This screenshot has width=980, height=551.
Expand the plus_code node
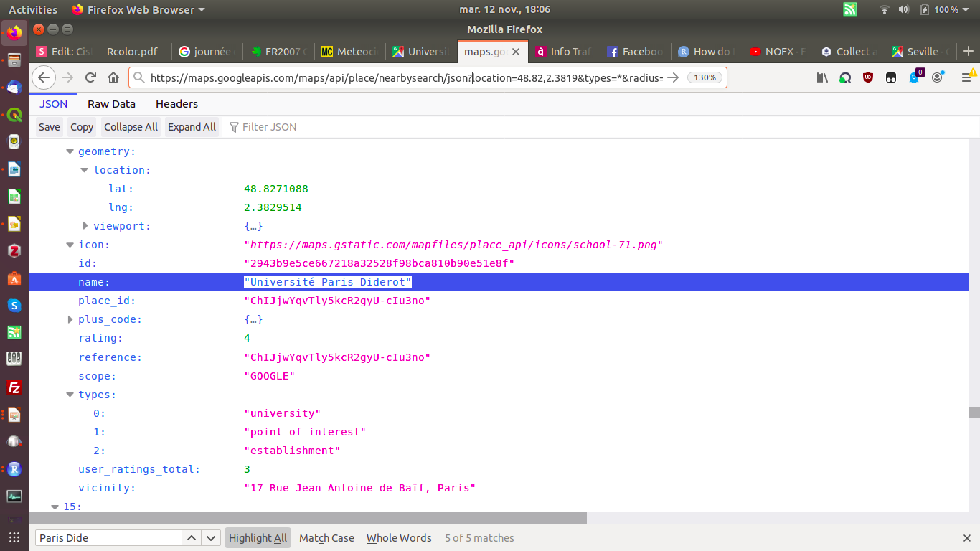(70, 319)
